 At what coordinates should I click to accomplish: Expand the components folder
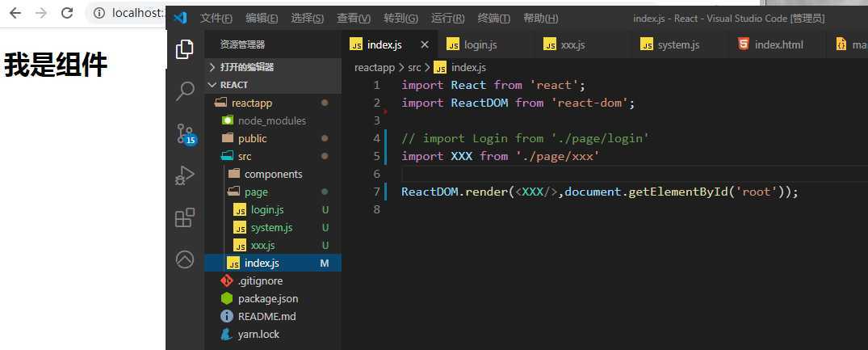(x=273, y=174)
